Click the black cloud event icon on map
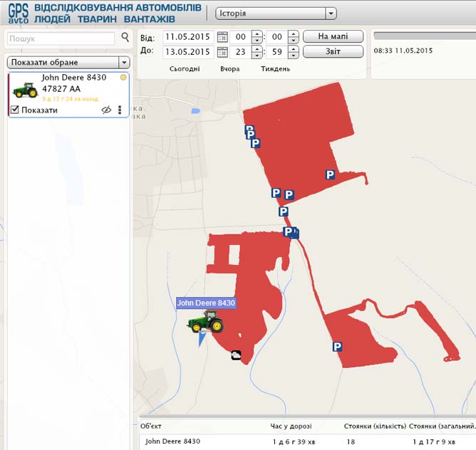 [236, 355]
